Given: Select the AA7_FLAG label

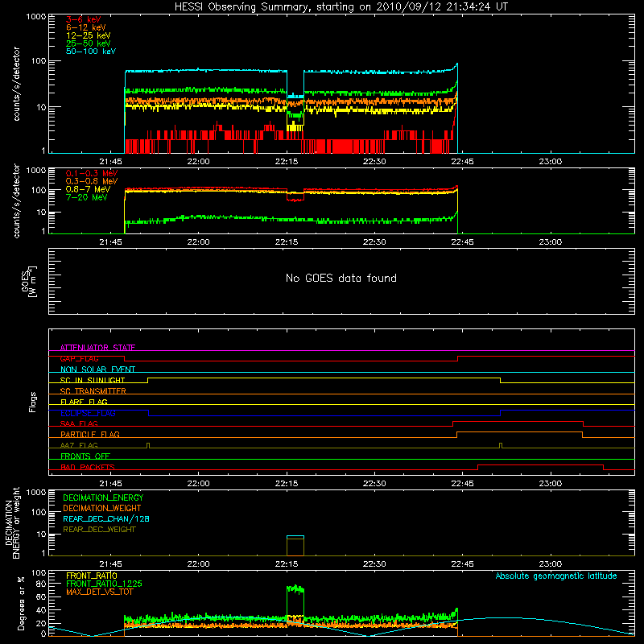Looking at the screenshot, I should [79, 445].
